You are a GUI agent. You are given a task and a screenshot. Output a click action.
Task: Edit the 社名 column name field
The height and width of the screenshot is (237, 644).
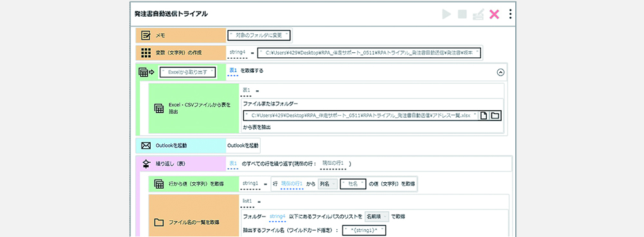(353, 184)
